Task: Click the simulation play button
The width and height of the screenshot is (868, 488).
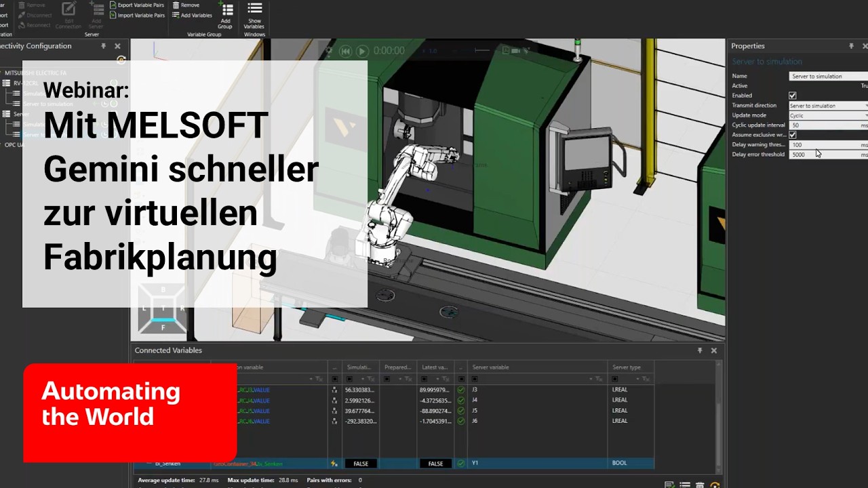Action: 362,51
